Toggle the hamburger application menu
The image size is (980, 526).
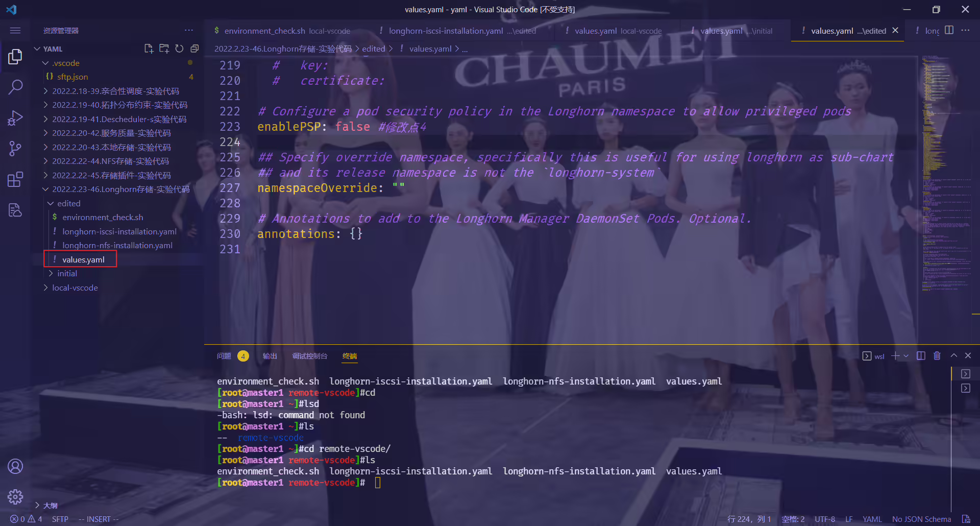(15, 31)
